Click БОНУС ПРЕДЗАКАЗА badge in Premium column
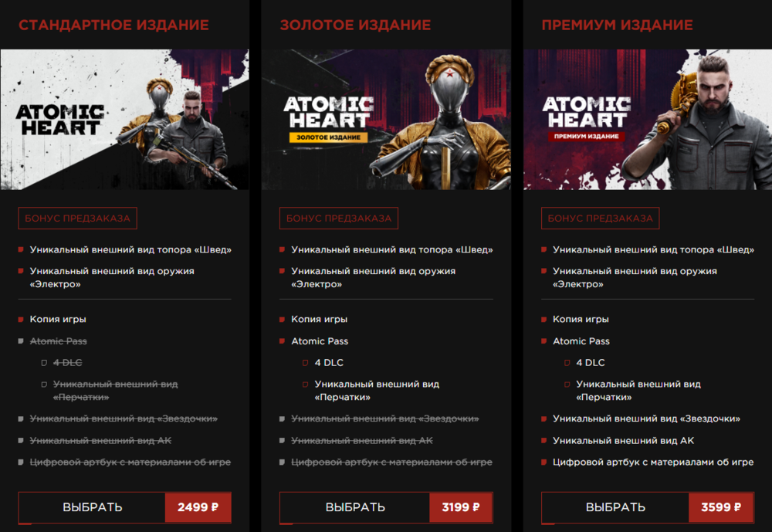The height and width of the screenshot is (532, 772). coord(600,219)
